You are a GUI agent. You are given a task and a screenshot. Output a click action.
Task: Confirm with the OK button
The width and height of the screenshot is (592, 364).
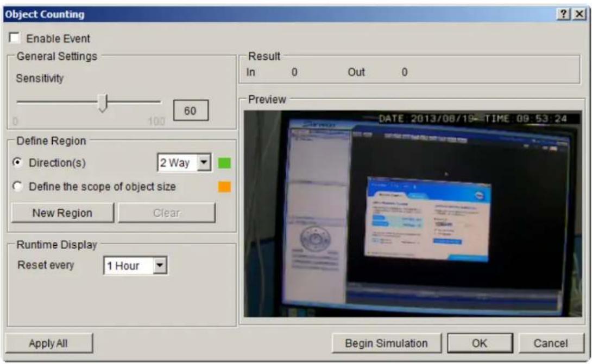(480, 343)
